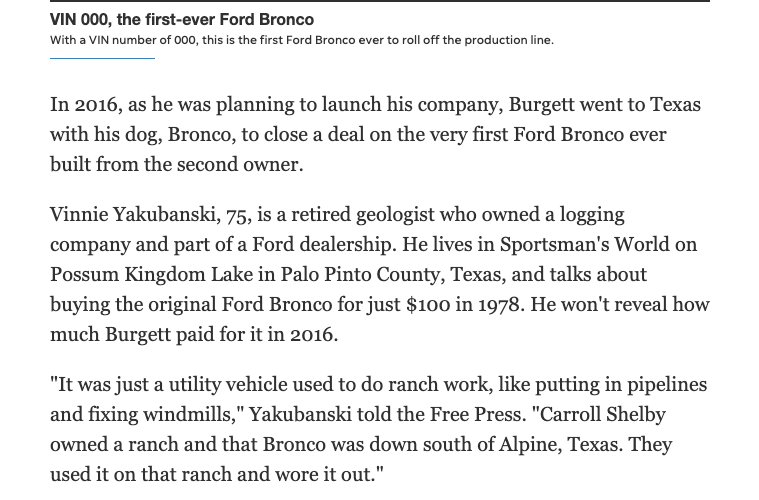Click the name "Vinnie Yakubanski, 75"

[x=149, y=215]
